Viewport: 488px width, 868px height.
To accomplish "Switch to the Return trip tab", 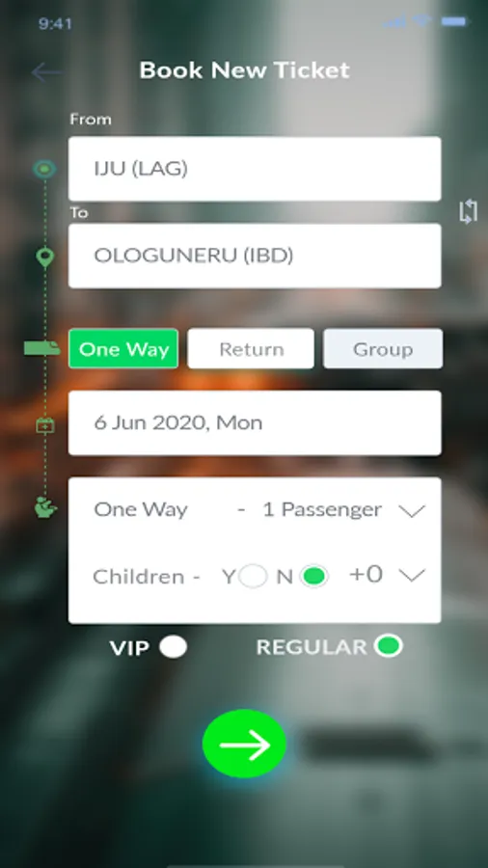I will pyautogui.click(x=251, y=349).
